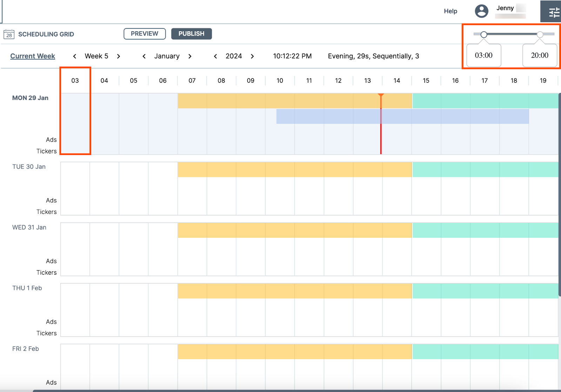The image size is (561, 392).
Task: Go to the previous month
Action: [x=144, y=56]
